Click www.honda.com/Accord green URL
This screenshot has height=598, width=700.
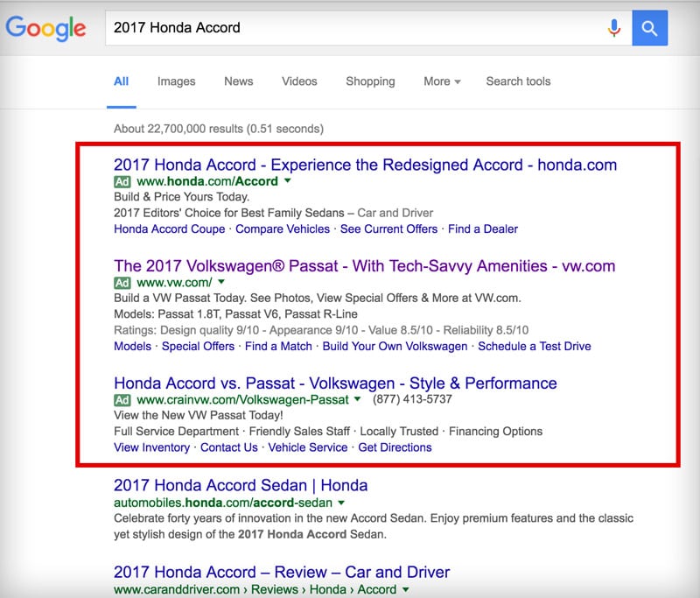pos(207,181)
